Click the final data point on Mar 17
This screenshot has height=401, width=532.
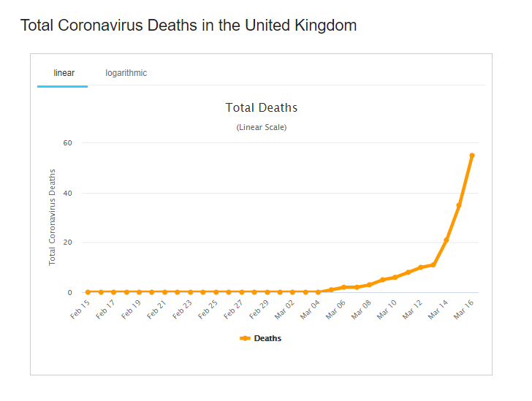(472, 156)
